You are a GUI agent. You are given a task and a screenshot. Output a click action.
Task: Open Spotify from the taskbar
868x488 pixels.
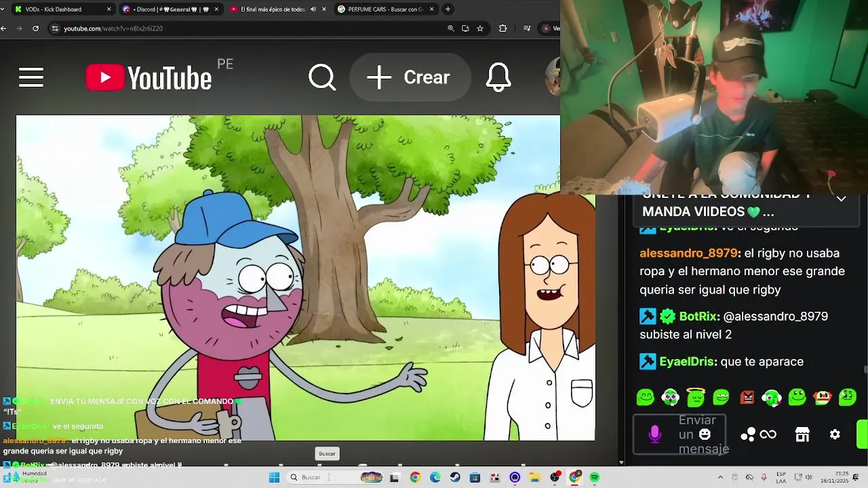(595, 477)
